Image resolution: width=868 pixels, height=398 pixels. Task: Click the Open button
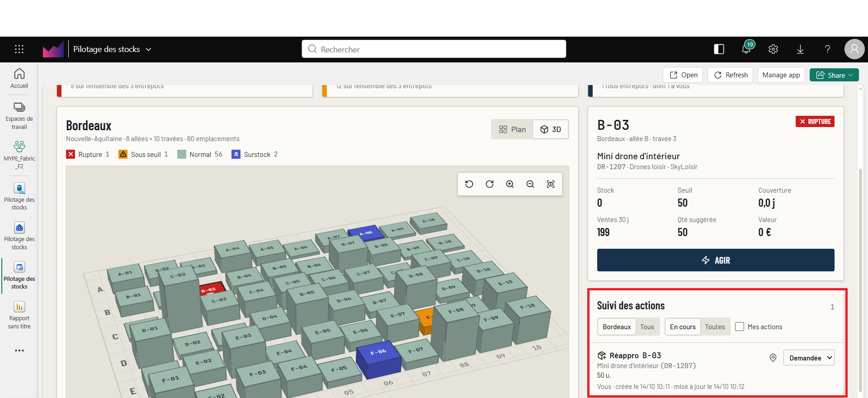pos(683,75)
